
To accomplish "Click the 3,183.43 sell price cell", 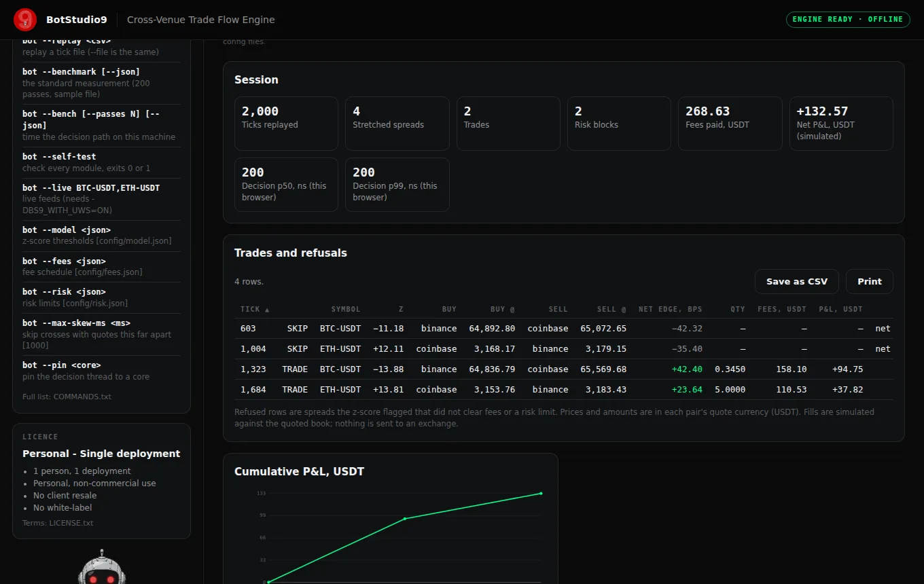I will click(605, 390).
